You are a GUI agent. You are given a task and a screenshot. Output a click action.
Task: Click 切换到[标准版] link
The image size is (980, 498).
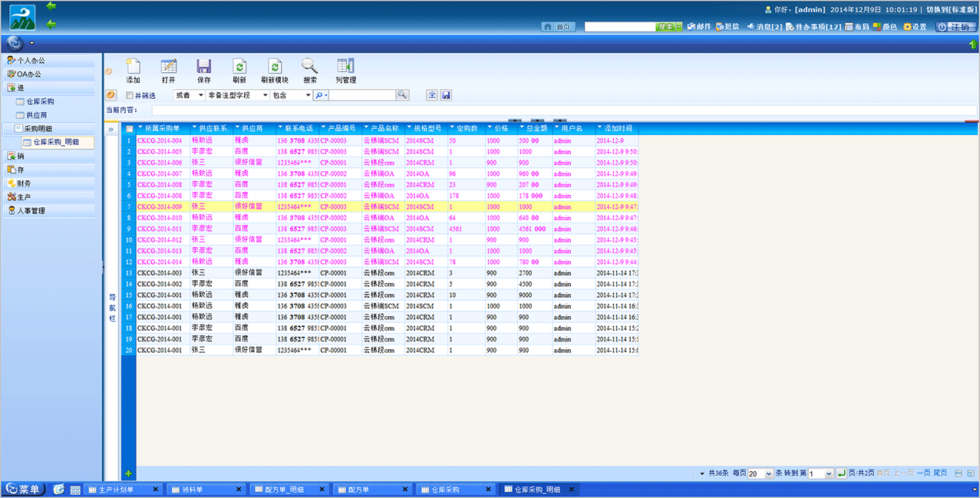click(x=951, y=9)
